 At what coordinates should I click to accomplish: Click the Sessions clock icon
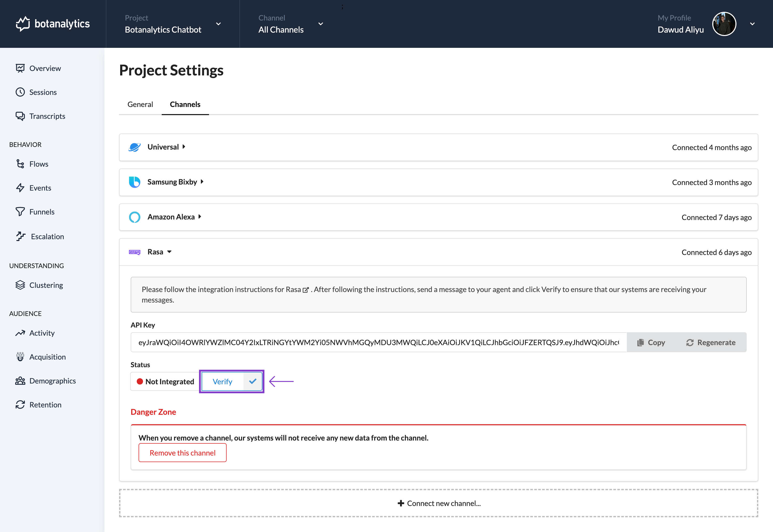(20, 92)
